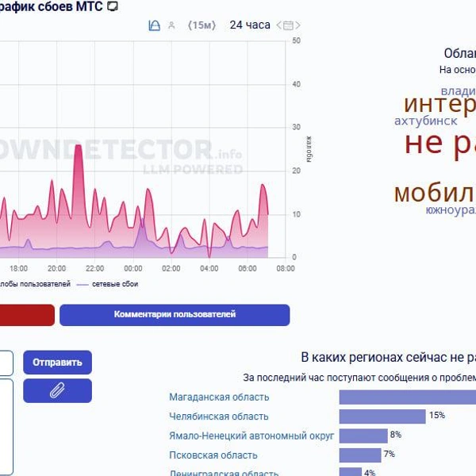
Task: Go to the previous date with left arrow
Action: (278, 25)
